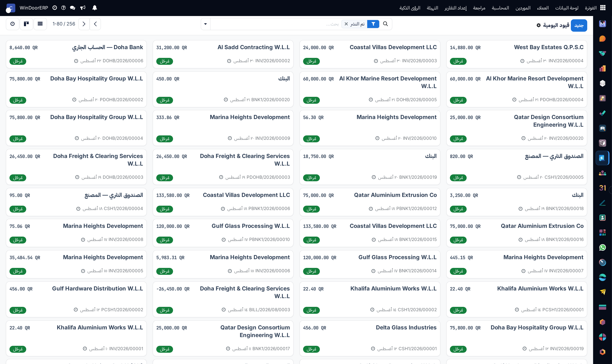Click amount 35,484.54 QR text
Screen dimensions: 612x364
click(x=25, y=258)
